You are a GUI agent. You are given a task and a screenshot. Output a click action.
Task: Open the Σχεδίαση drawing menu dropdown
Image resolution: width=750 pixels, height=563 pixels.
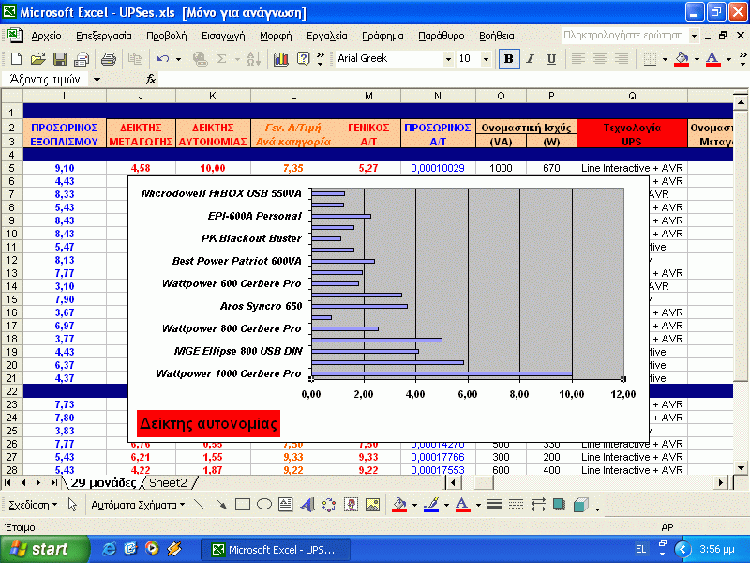coord(33,505)
